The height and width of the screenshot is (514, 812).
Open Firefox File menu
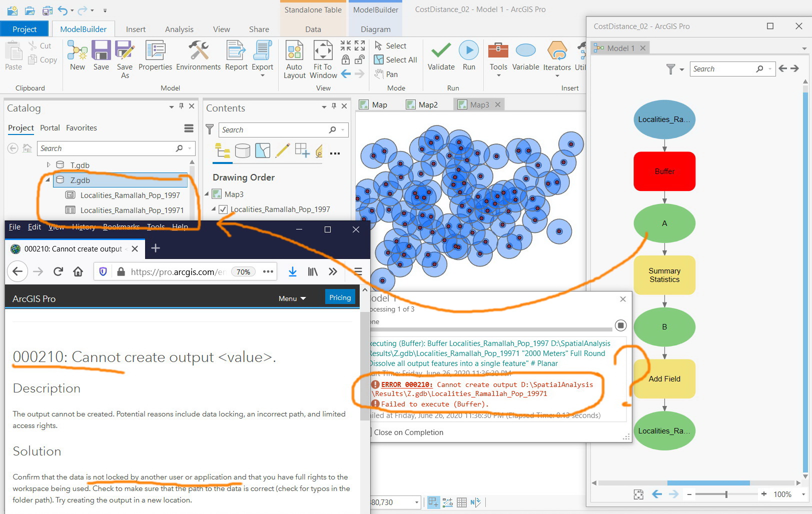pyautogui.click(x=15, y=227)
